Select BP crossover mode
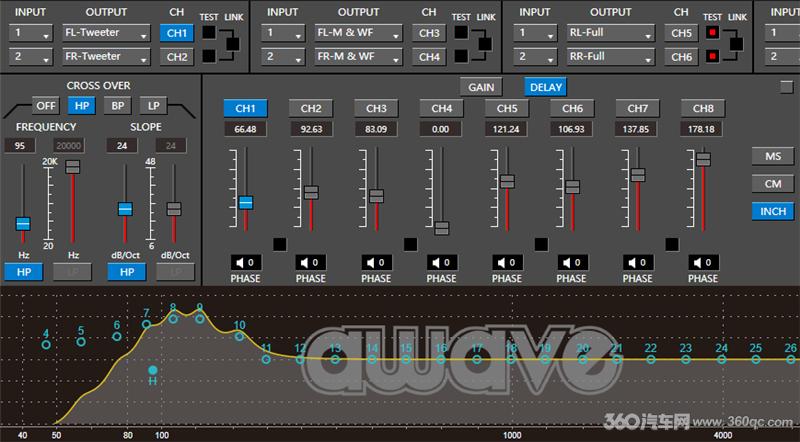800x442 pixels. point(118,106)
